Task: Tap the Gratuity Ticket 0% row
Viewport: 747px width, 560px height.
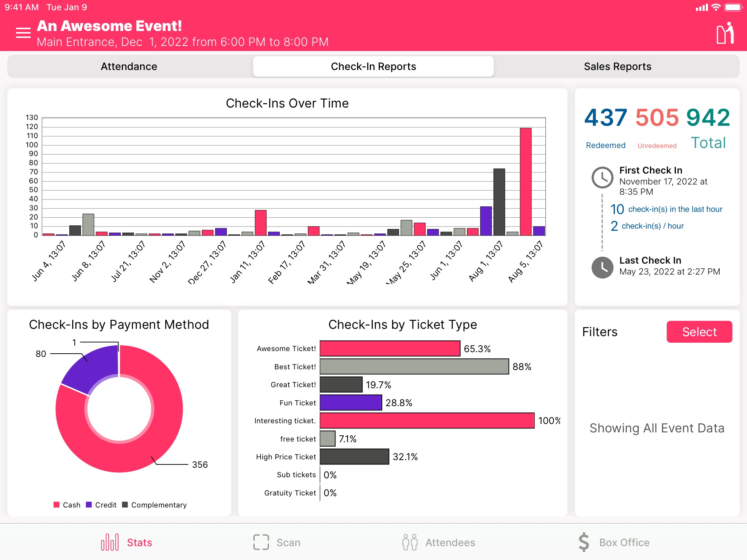Action: [300, 493]
